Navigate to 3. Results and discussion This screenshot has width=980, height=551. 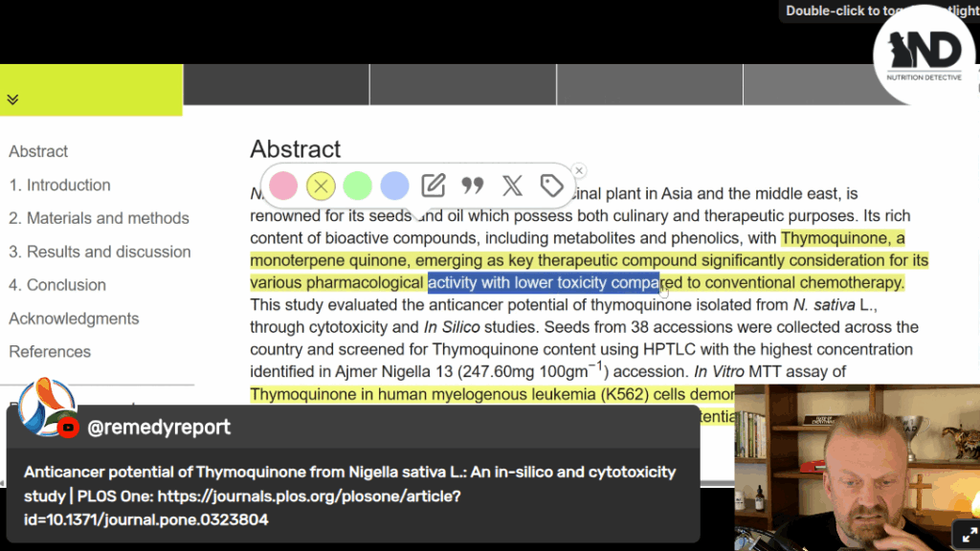(100, 252)
